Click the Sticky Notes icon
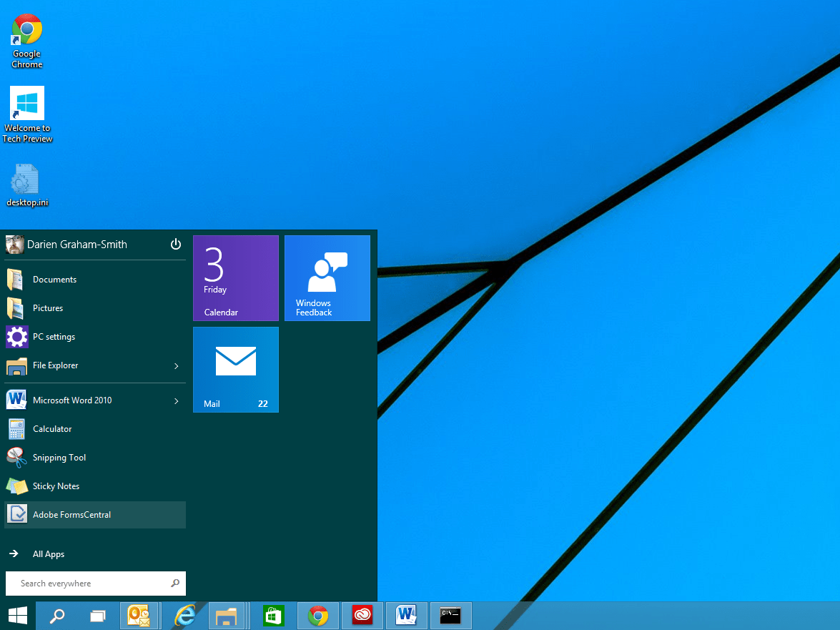The image size is (840, 630). pyautogui.click(x=16, y=486)
